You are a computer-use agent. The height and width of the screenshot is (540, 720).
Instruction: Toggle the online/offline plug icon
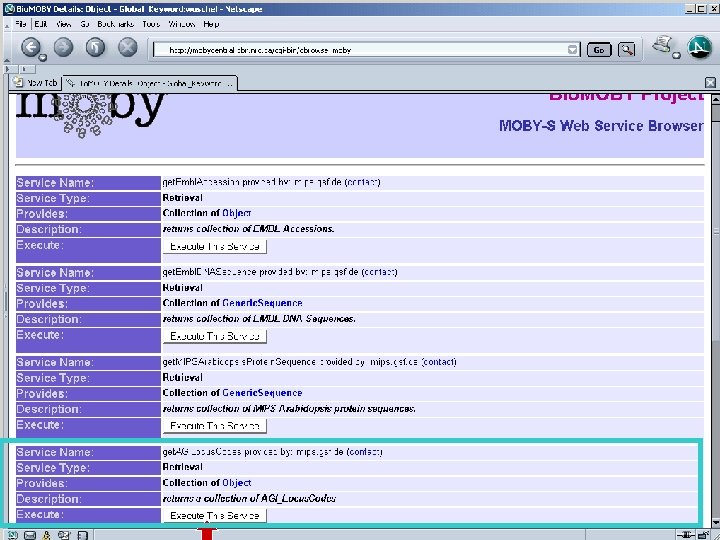686,535
